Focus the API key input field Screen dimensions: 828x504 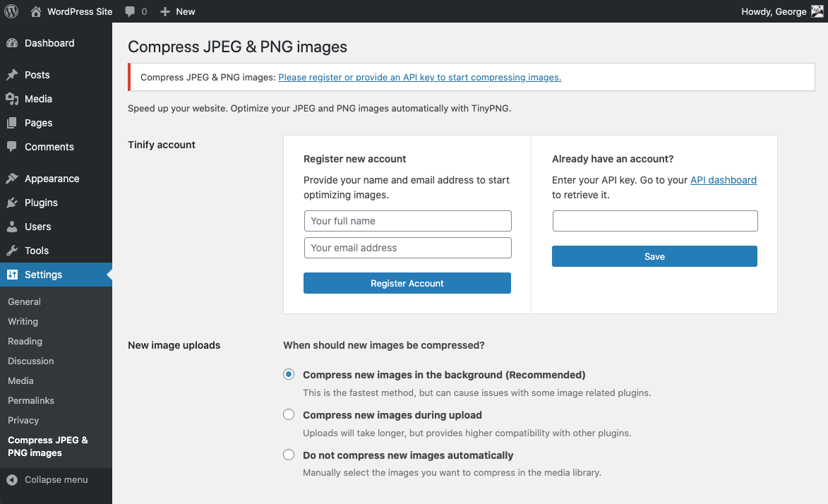point(655,221)
